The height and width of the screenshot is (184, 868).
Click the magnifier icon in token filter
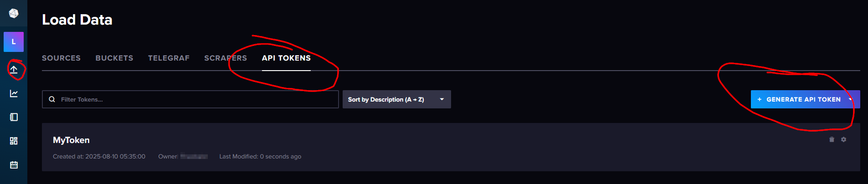52,99
